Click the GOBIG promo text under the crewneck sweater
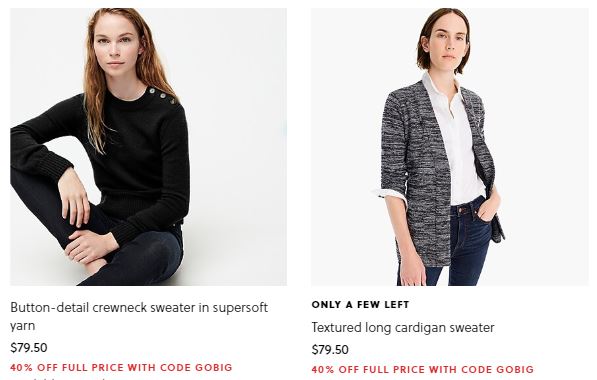Viewport: 597px width, 380px height. pos(121,367)
